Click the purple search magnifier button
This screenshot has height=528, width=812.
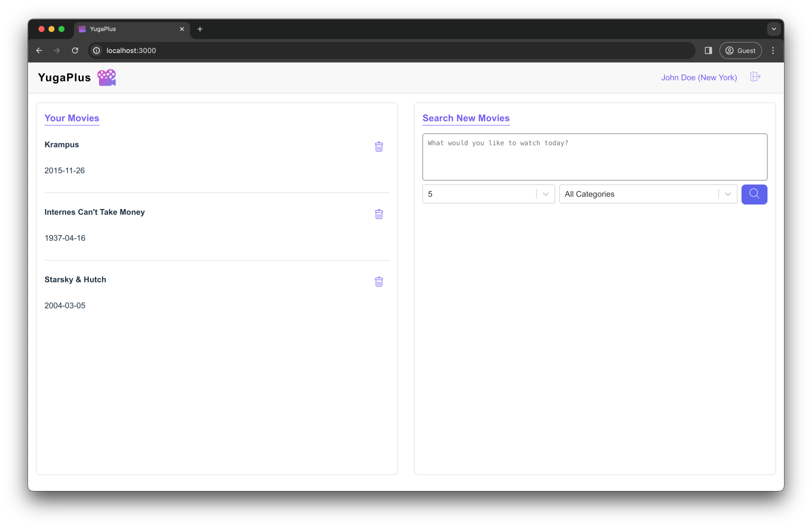pos(754,194)
